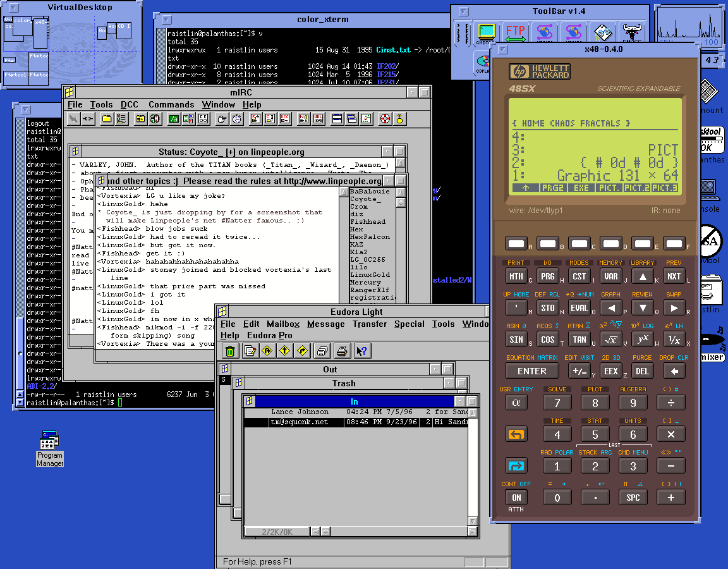Image resolution: width=728 pixels, height=569 pixels.
Task: Open the Trash mailbox control menu box
Action: pos(238,382)
